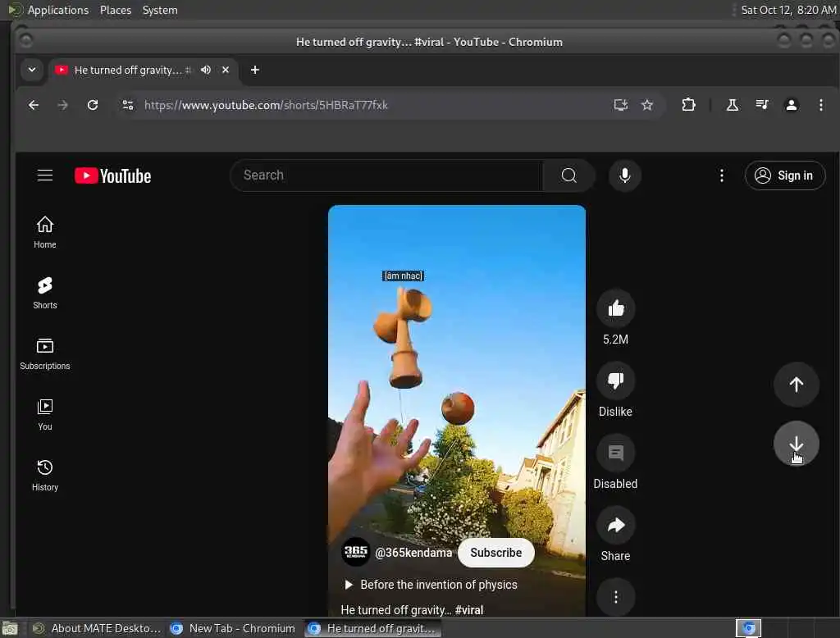This screenshot has width=840, height=638.
Task: Click the browser address bar URL
Action: pos(266,105)
